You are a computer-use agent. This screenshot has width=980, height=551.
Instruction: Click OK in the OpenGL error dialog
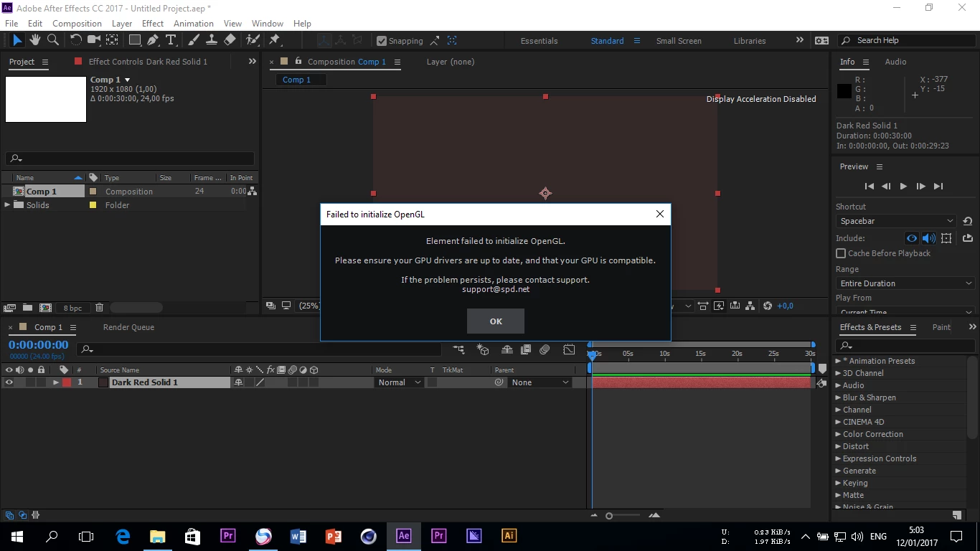point(496,321)
